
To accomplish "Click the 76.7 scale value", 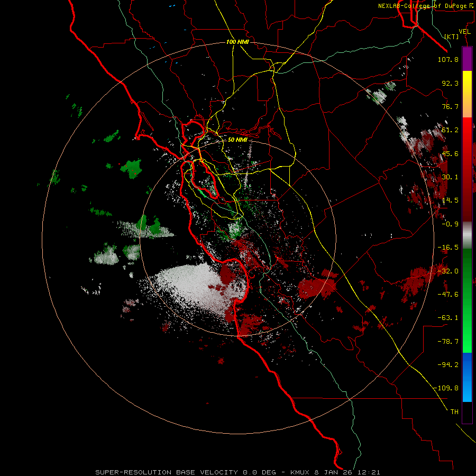I will (450, 106).
